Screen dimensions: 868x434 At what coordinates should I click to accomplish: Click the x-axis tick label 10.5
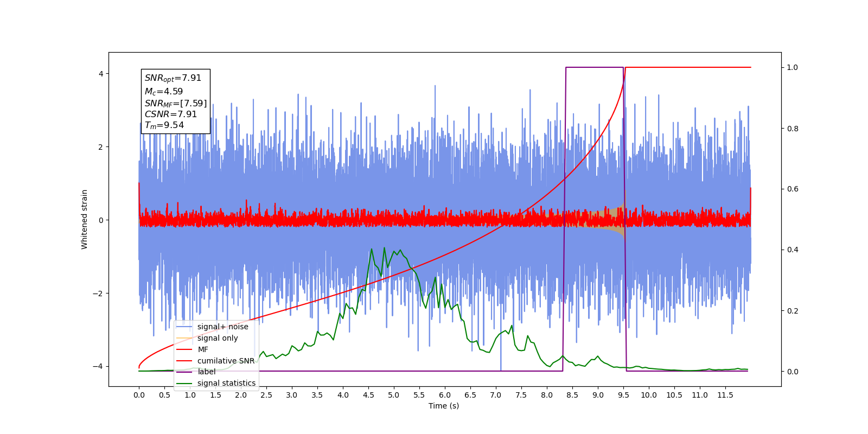click(x=674, y=395)
